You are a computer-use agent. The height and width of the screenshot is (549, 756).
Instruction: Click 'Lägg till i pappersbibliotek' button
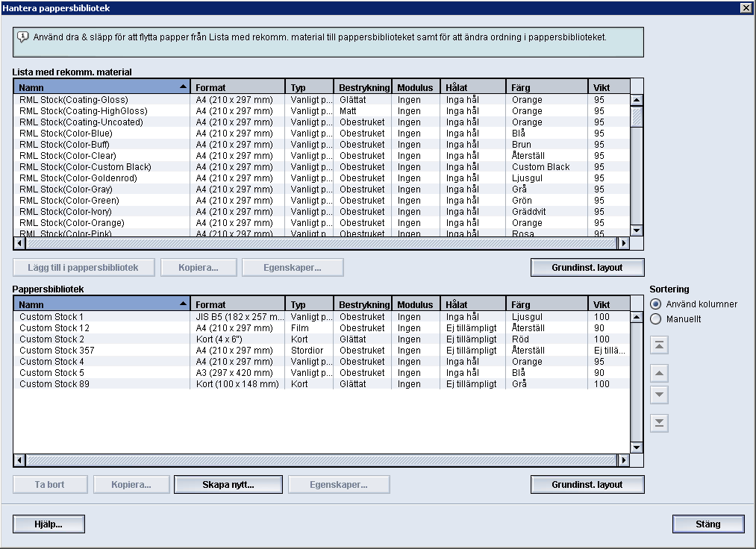(84, 268)
